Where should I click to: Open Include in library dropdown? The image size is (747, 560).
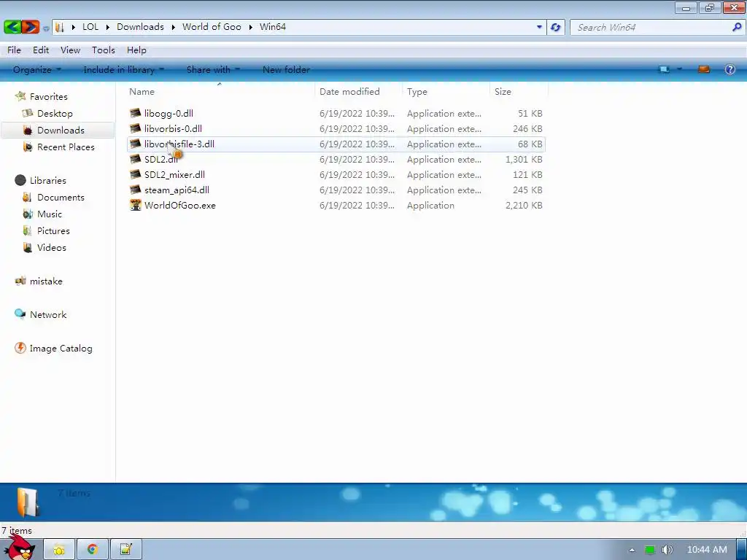coord(123,69)
